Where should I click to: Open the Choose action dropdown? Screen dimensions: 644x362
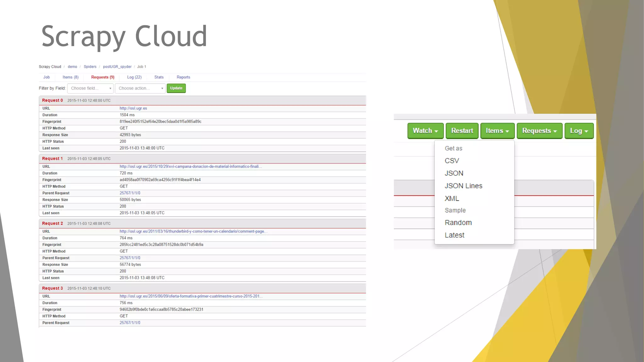pos(140,88)
